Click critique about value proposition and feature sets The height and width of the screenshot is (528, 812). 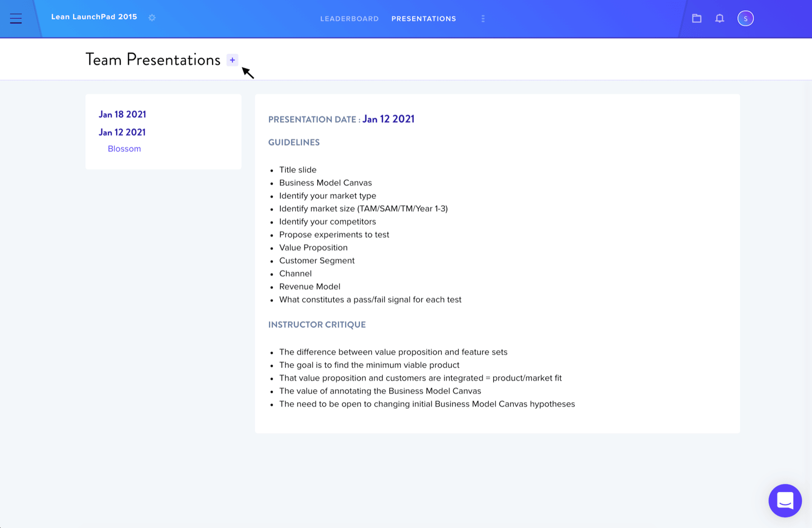tap(393, 352)
